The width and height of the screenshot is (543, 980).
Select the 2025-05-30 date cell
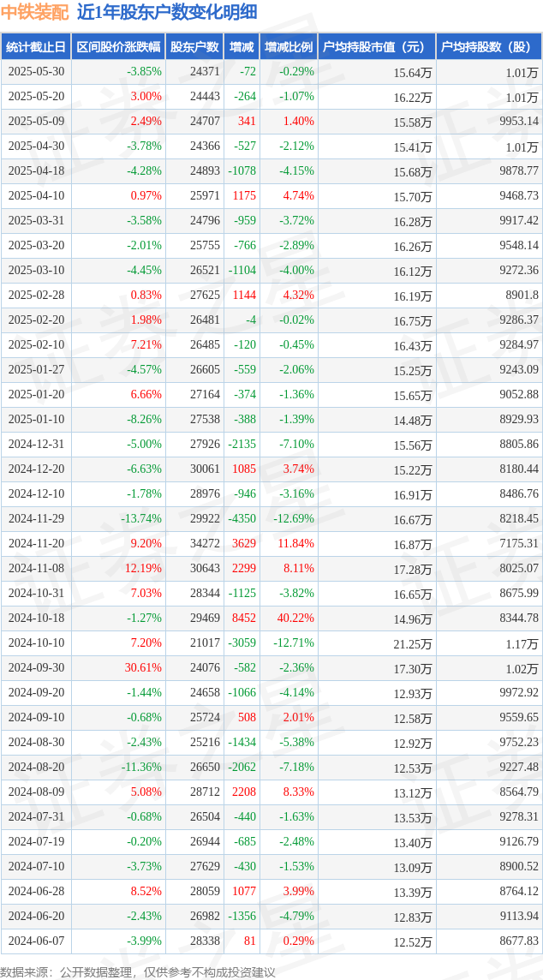tap(36, 72)
